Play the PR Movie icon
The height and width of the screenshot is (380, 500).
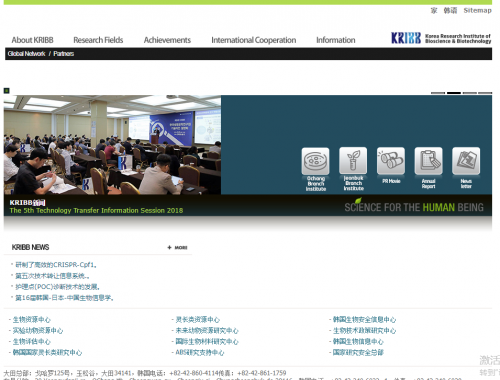point(391,165)
